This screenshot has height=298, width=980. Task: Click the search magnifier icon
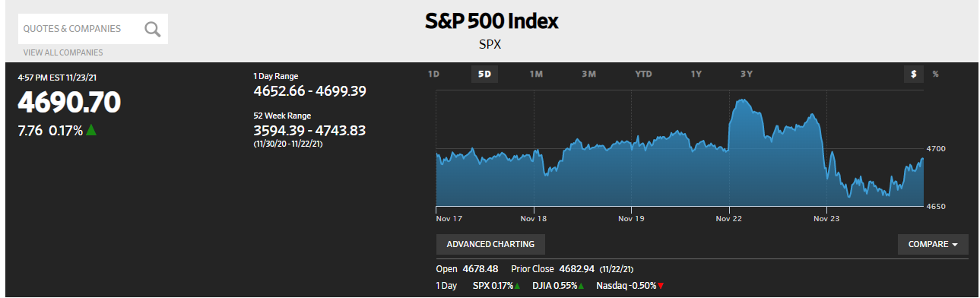pos(153,29)
